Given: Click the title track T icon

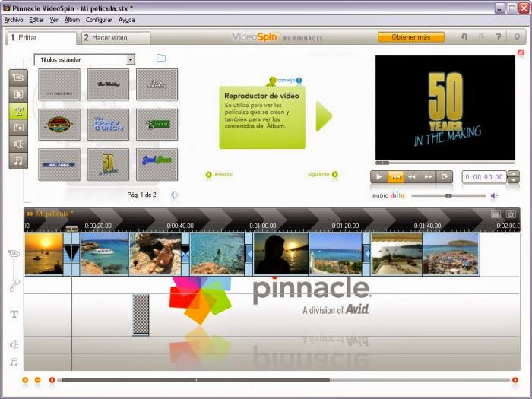Looking at the screenshot, I should pyautogui.click(x=14, y=315).
